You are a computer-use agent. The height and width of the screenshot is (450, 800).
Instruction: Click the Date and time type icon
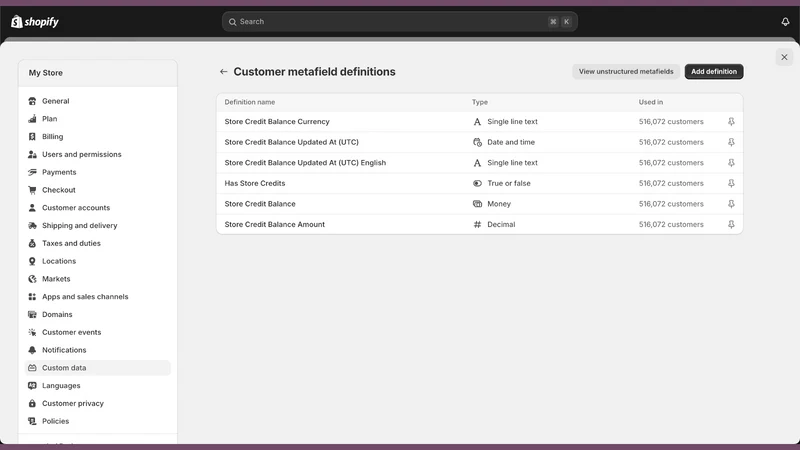(477, 142)
